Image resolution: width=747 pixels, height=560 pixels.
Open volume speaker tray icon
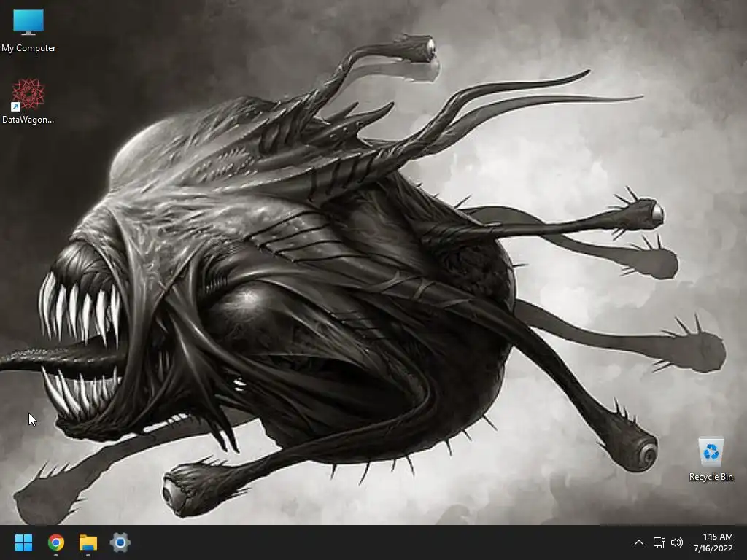pos(676,542)
